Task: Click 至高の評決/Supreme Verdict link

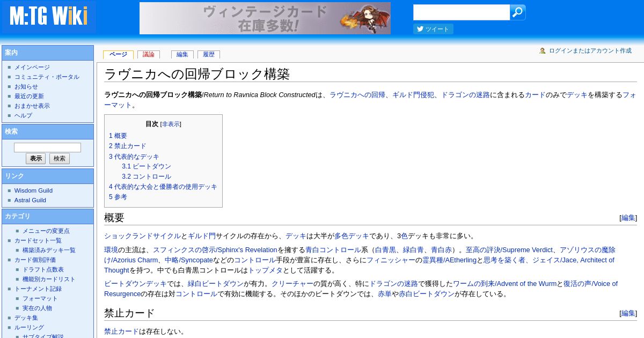Action: pos(509,250)
